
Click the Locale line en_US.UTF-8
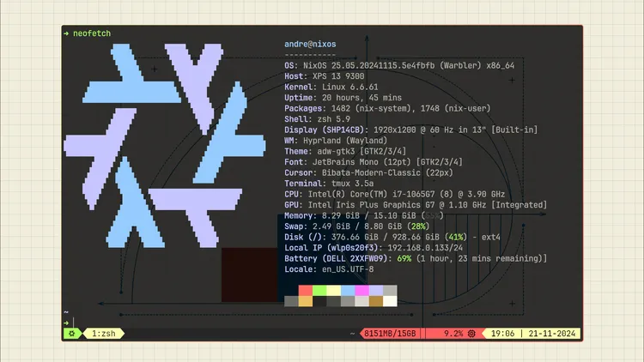pyautogui.click(x=329, y=269)
